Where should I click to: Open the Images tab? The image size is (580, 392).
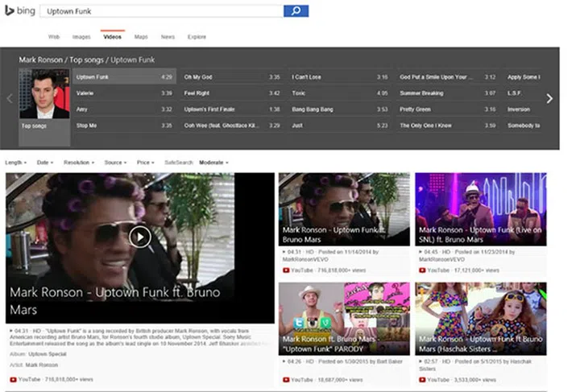click(81, 36)
